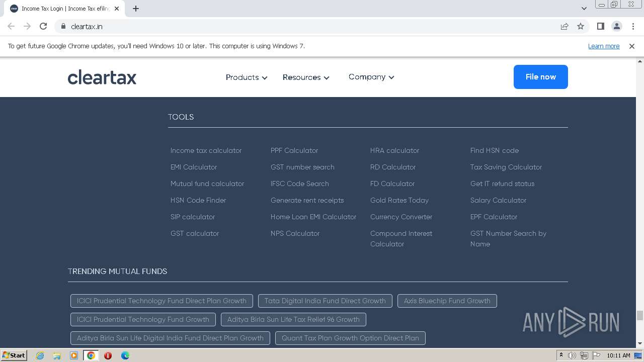The height and width of the screenshot is (362, 644).
Task: Open Compound Interest Calculator link
Action: coord(401,239)
